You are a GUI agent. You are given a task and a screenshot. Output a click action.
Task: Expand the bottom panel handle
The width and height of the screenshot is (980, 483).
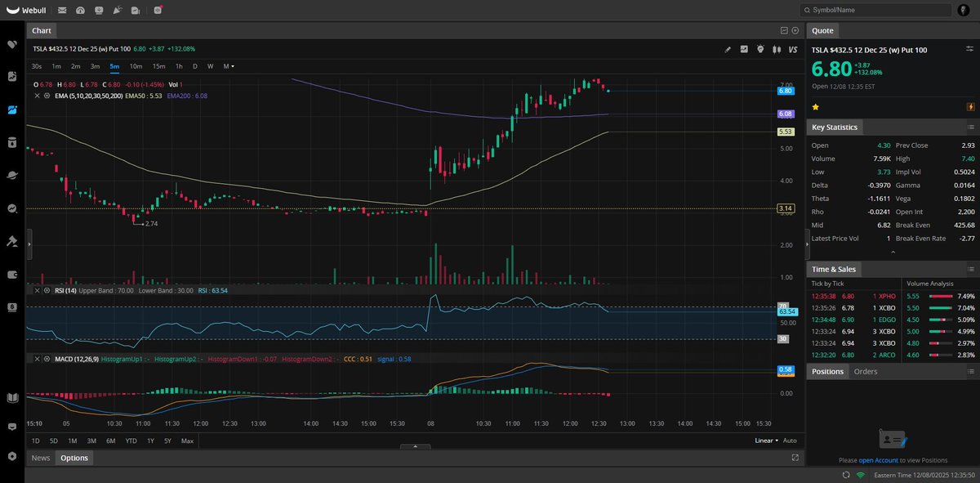416,446
